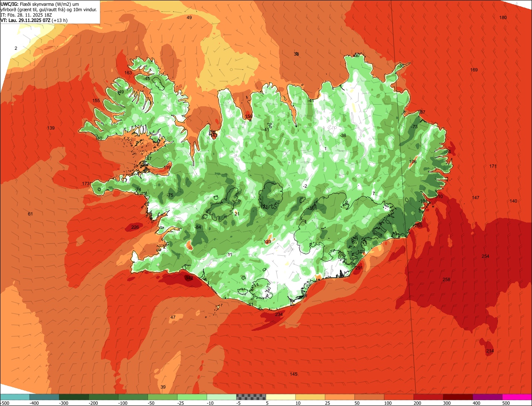Pick the pale yellow swatch between 5 and 10

pos(281,396)
